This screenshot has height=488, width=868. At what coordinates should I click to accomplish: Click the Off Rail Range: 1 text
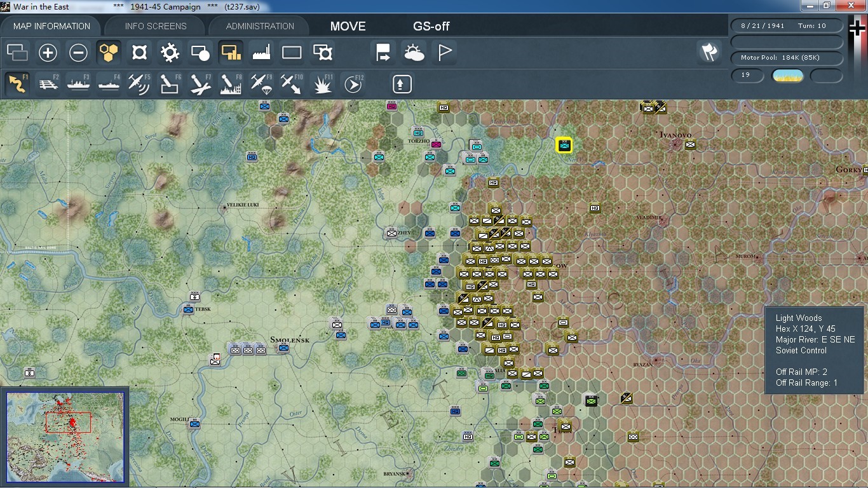(806, 383)
